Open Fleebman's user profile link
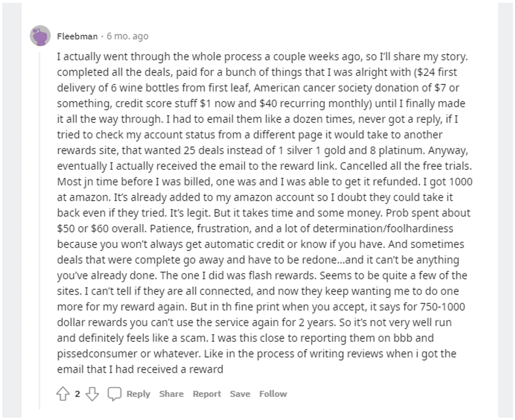Image resolution: width=515 pixels, height=420 pixels. (77, 36)
